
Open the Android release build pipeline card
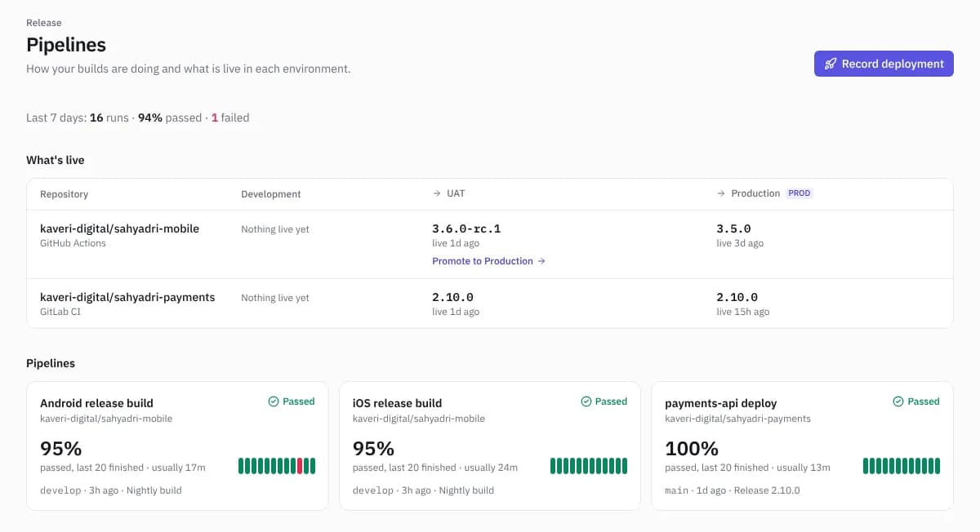click(177, 446)
